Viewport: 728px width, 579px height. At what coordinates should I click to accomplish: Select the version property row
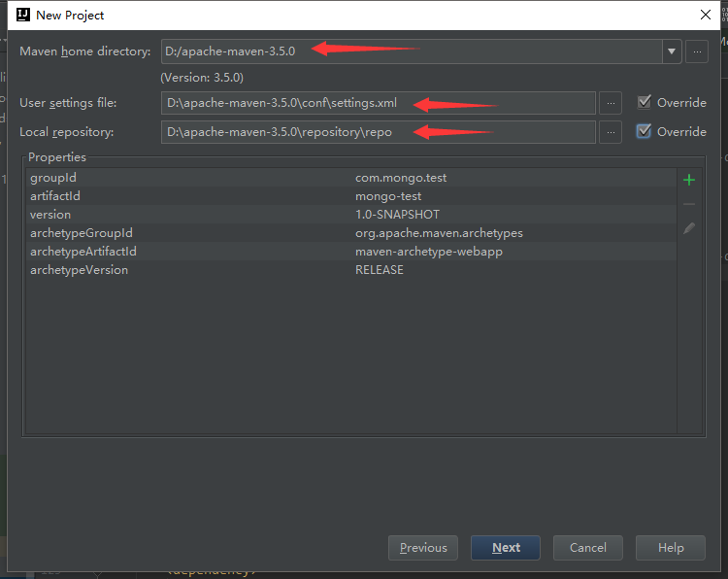tap(351, 215)
